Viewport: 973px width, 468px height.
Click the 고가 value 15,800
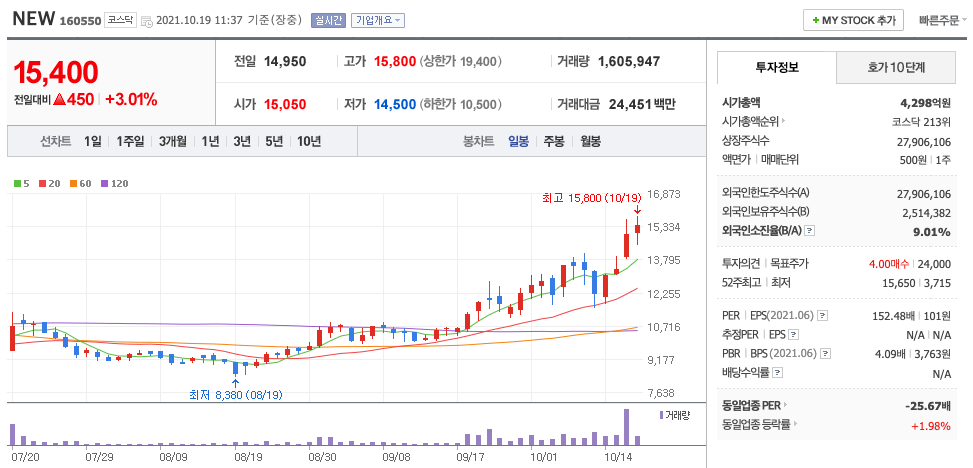[x=394, y=61]
